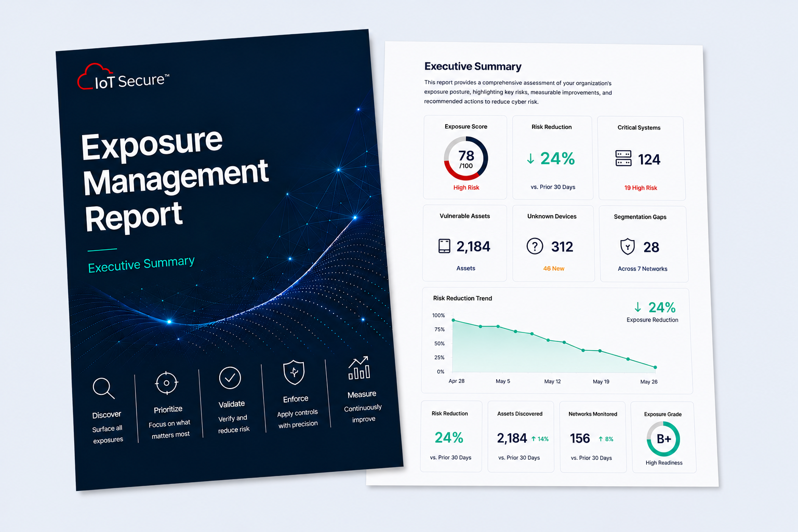Click the Executive Summary heading on the report page
This screenshot has height=532, width=798.
coord(473,66)
